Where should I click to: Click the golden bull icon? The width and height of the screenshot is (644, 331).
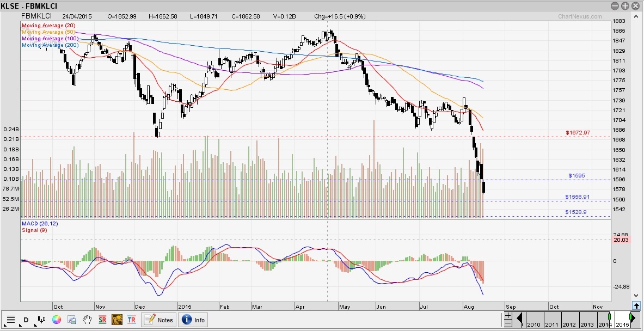pyautogui.click(x=117, y=320)
